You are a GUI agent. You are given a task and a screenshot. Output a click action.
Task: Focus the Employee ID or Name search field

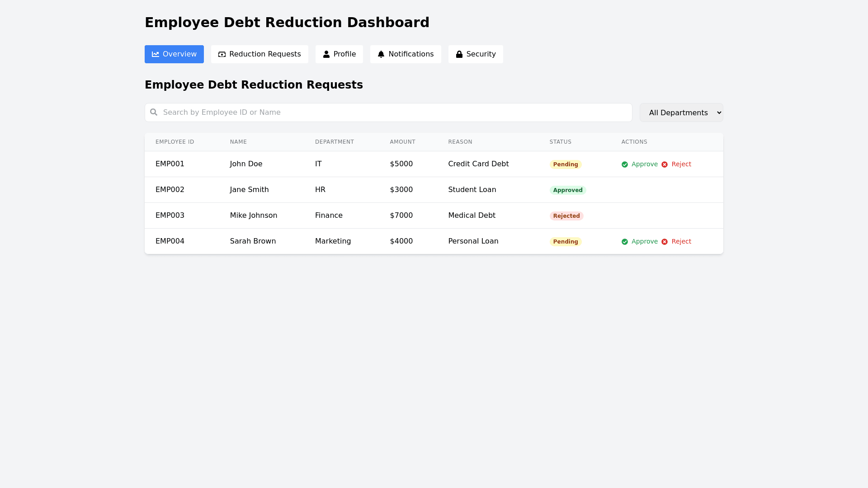[x=393, y=113]
